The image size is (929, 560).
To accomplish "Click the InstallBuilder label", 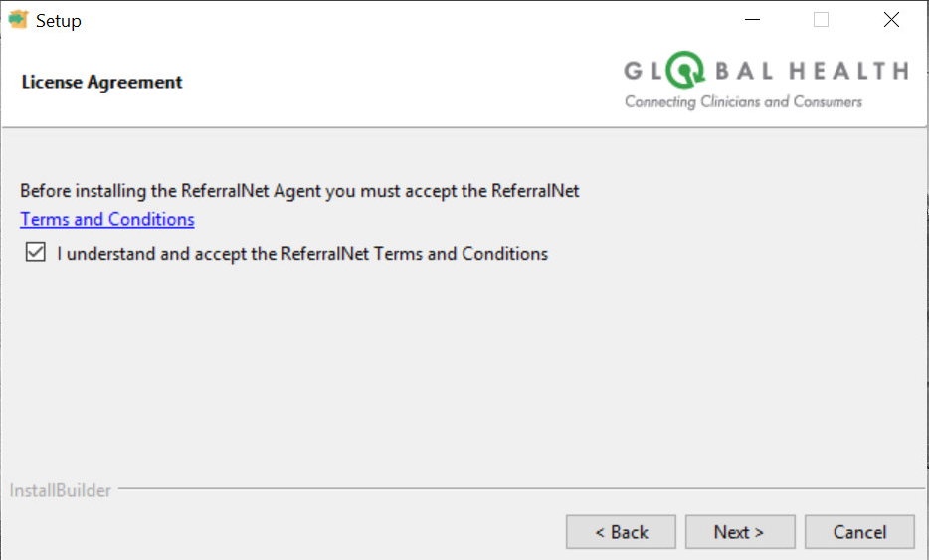I will (x=61, y=490).
